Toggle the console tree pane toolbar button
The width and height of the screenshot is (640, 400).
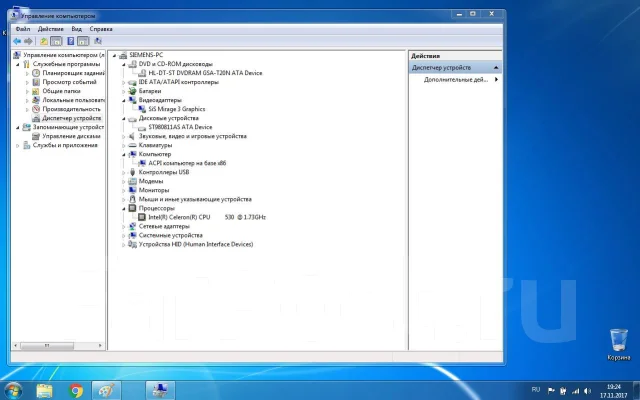[56, 41]
